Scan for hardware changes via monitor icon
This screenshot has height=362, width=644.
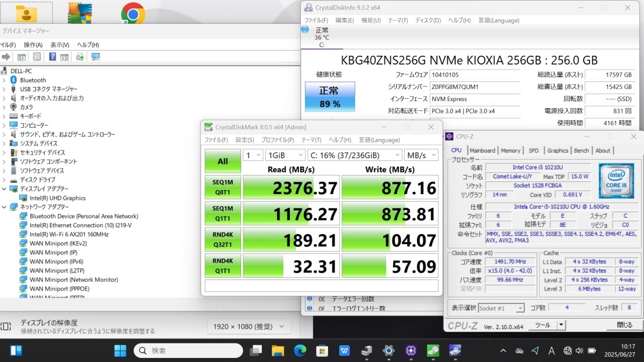click(x=96, y=57)
